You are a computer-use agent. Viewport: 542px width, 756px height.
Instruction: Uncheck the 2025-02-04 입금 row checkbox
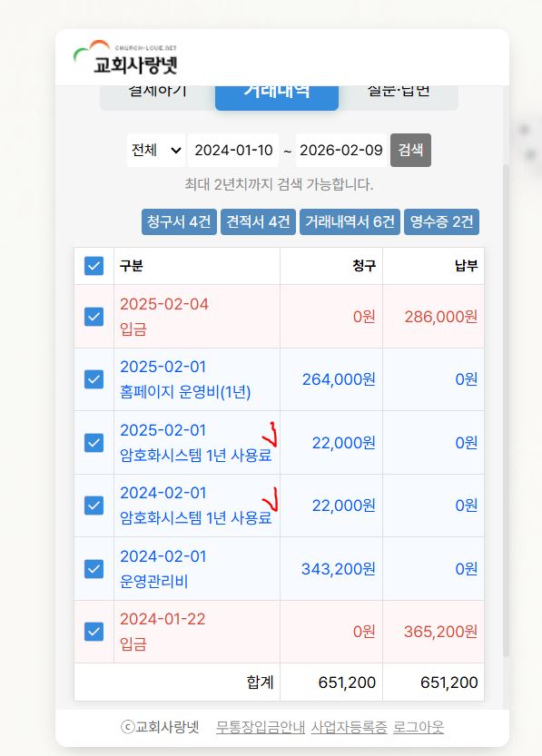tap(94, 317)
